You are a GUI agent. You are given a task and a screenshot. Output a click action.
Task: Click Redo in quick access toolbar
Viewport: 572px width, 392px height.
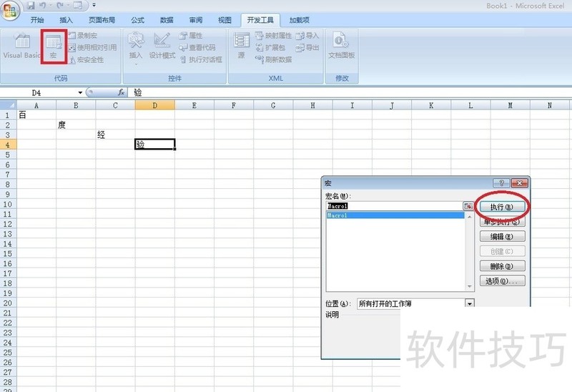click(60, 6)
